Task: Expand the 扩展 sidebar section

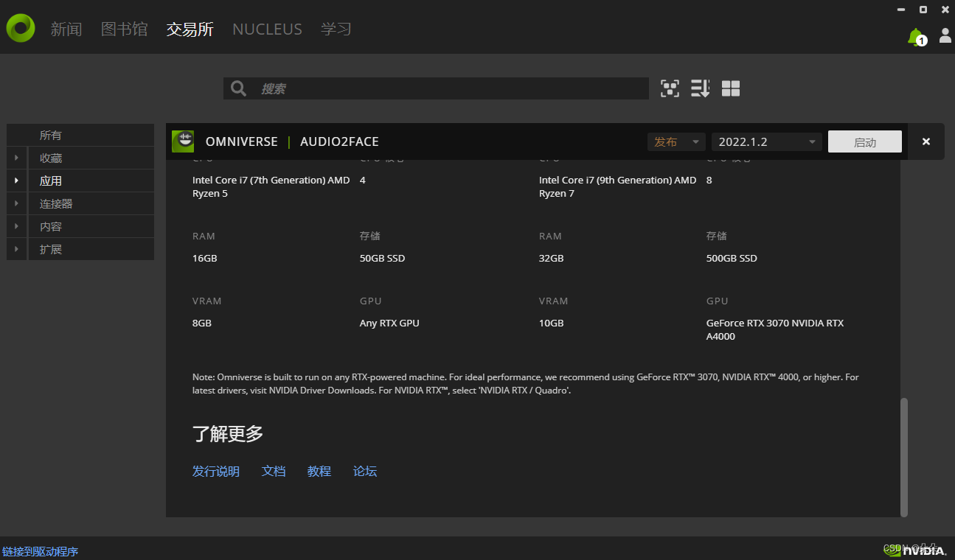Action: 16,249
